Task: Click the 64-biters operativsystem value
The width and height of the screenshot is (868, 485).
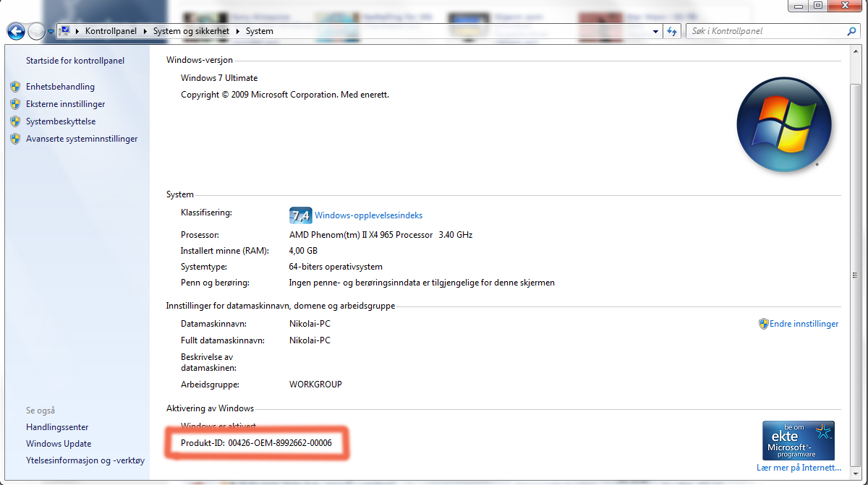Action: pos(336,267)
